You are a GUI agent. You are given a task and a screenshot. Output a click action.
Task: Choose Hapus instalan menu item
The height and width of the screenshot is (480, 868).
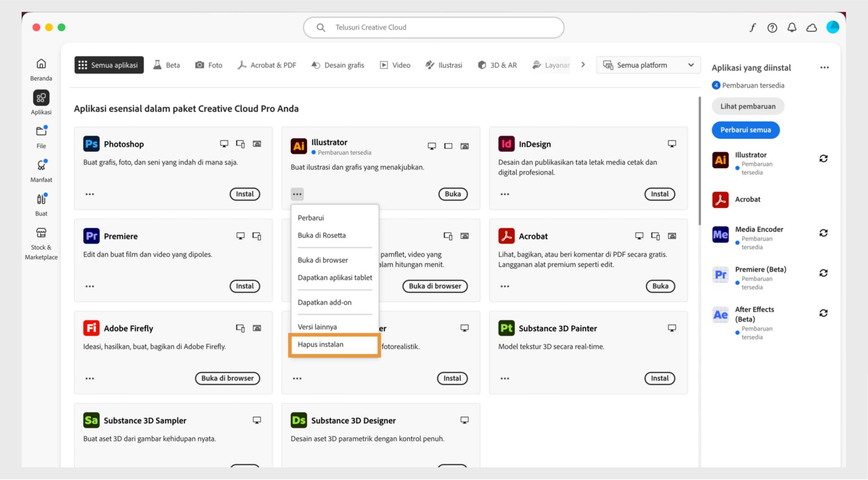click(x=335, y=345)
